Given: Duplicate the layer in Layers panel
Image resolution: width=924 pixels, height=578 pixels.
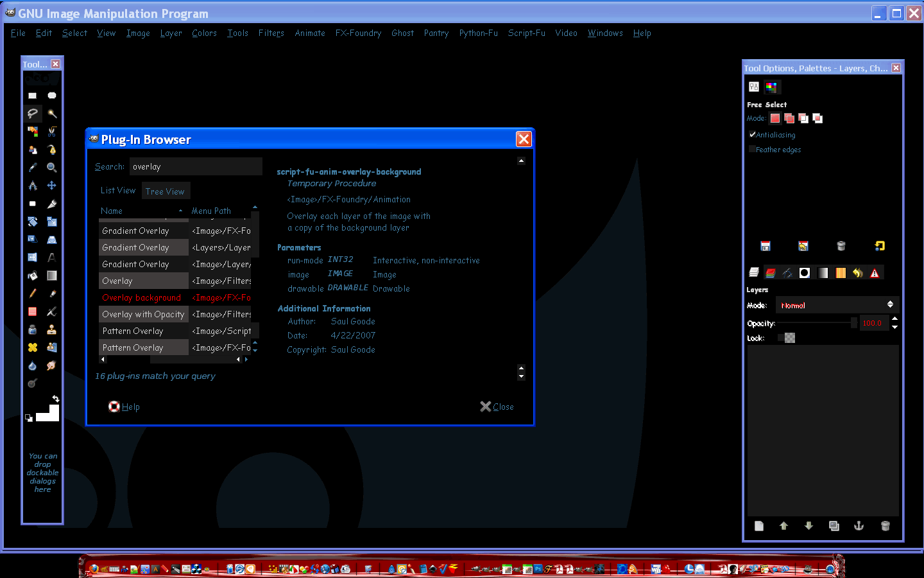Looking at the screenshot, I should coord(834,526).
